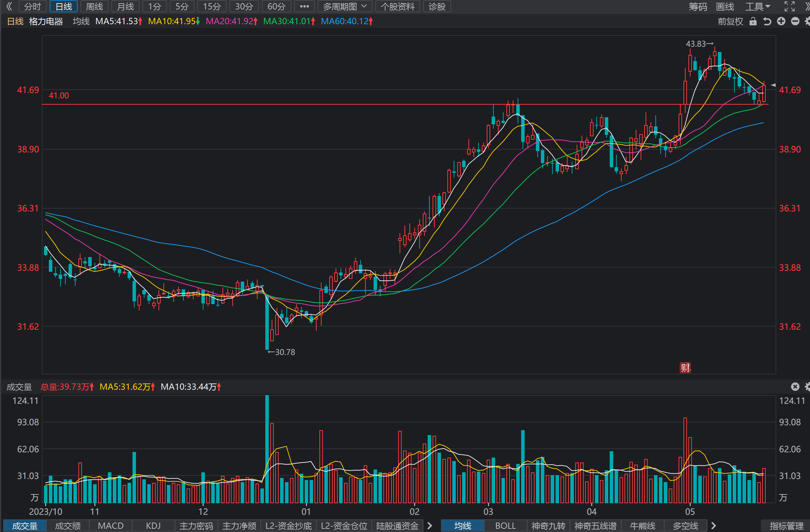Click the MA30:41.01 legend label

click(289, 21)
